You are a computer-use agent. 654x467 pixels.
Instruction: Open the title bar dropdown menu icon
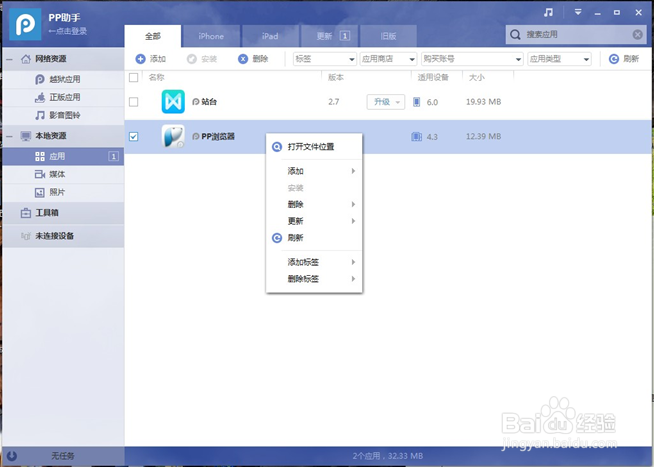(x=578, y=12)
